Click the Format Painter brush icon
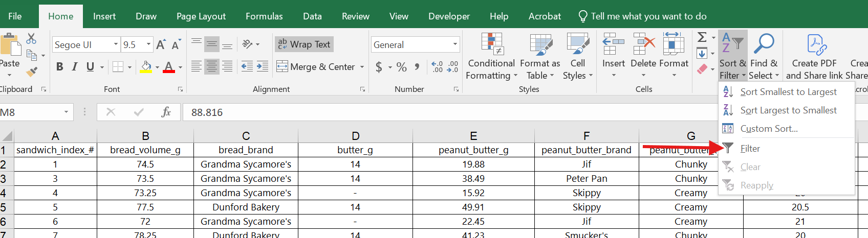The width and height of the screenshot is (868, 238). pyautogui.click(x=32, y=72)
